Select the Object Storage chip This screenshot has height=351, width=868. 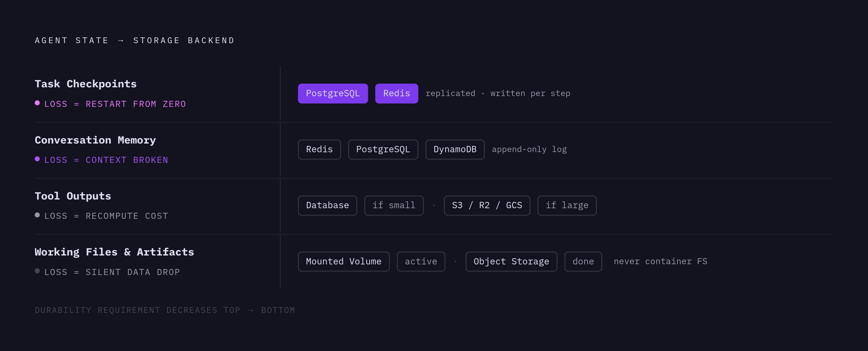tap(511, 261)
